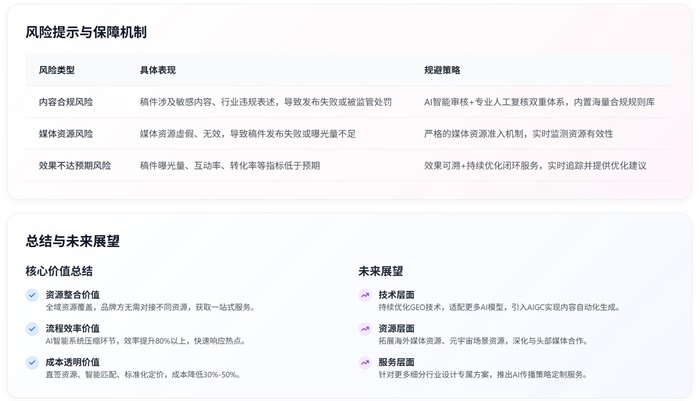Click the 核心价值总结 subheading
This screenshot has width=700, height=401.
pos(59,271)
